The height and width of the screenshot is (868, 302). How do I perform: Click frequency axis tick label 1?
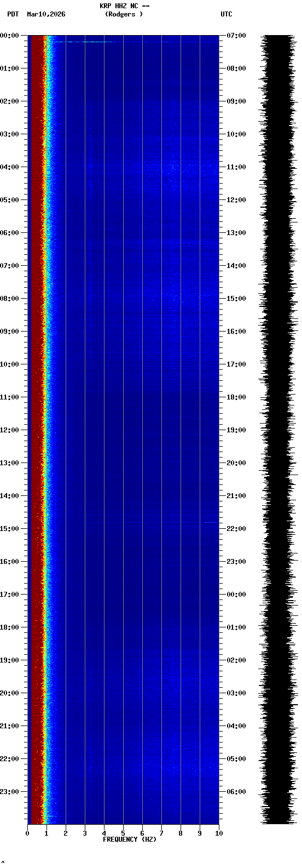coord(47,833)
